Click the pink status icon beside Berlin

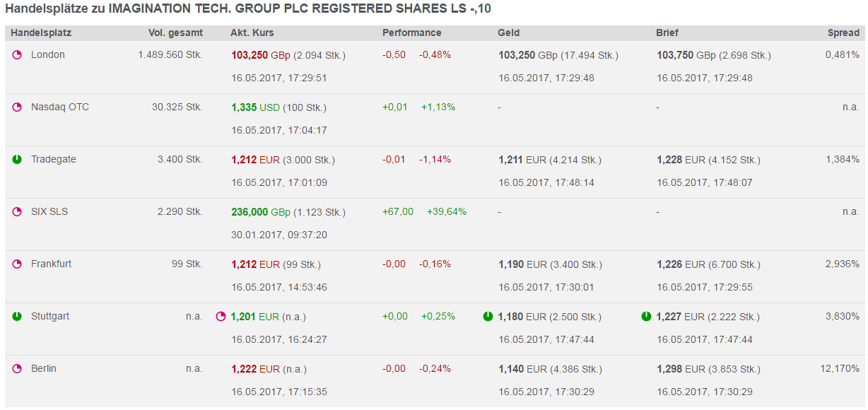tap(18, 369)
